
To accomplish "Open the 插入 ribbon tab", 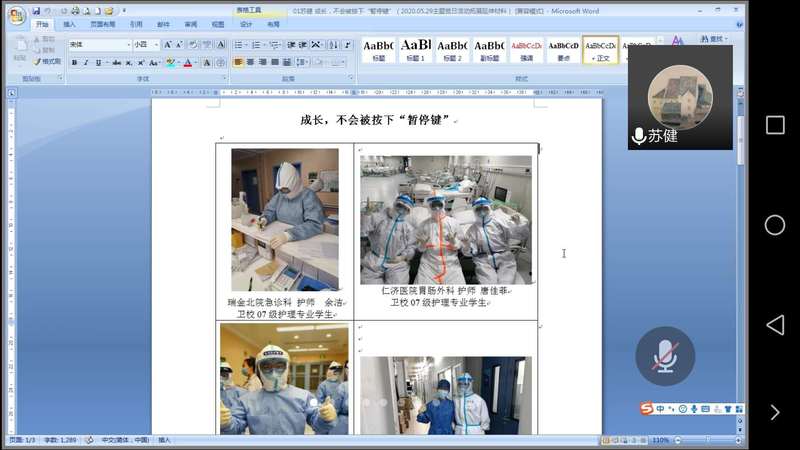I will pos(69,24).
